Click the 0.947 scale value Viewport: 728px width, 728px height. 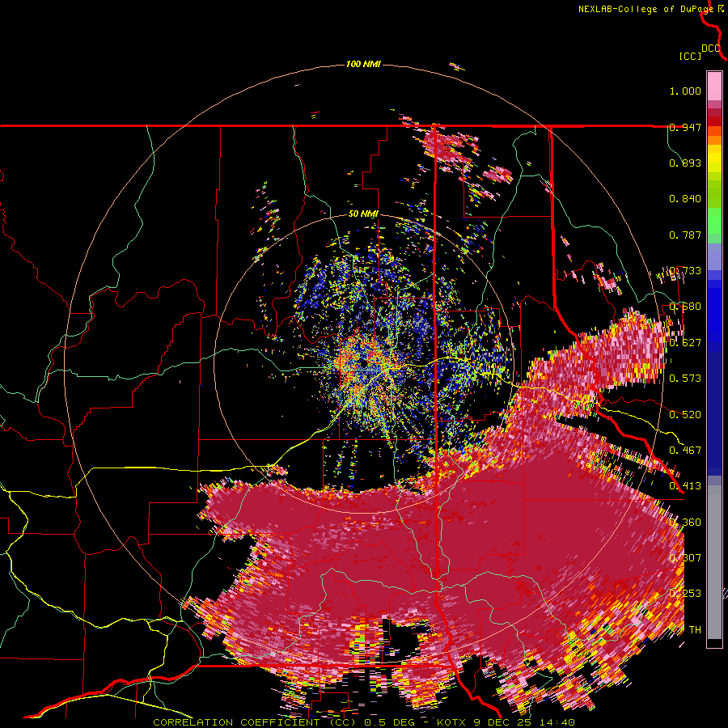[x=685, y=127]
